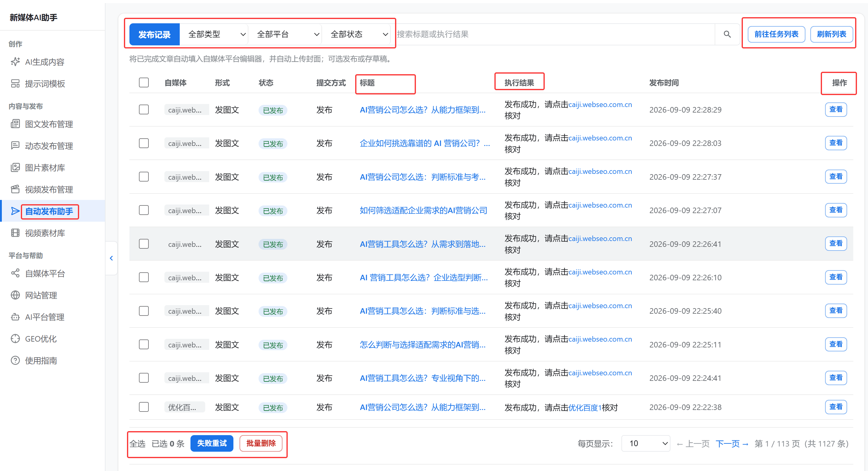Click the AI生成内容 sparkle icon
Image resolution: width=868 pixels, height=471 pixels.
[x=15, y=62]
